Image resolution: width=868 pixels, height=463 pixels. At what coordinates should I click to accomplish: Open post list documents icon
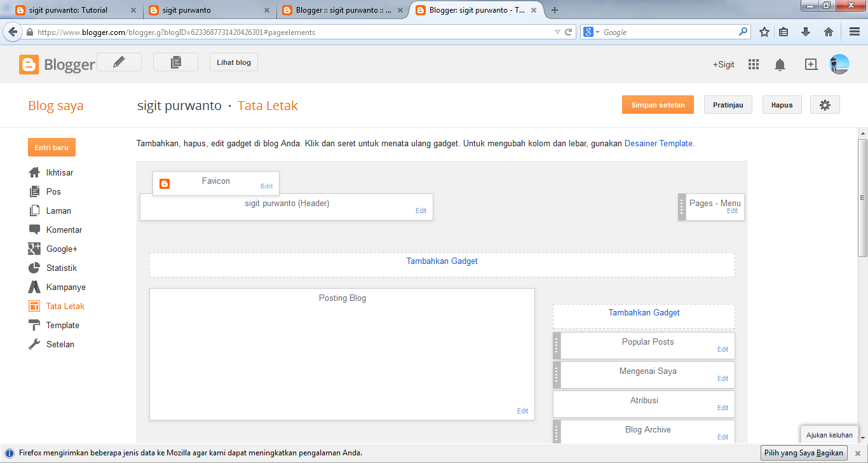coord(176,62)
